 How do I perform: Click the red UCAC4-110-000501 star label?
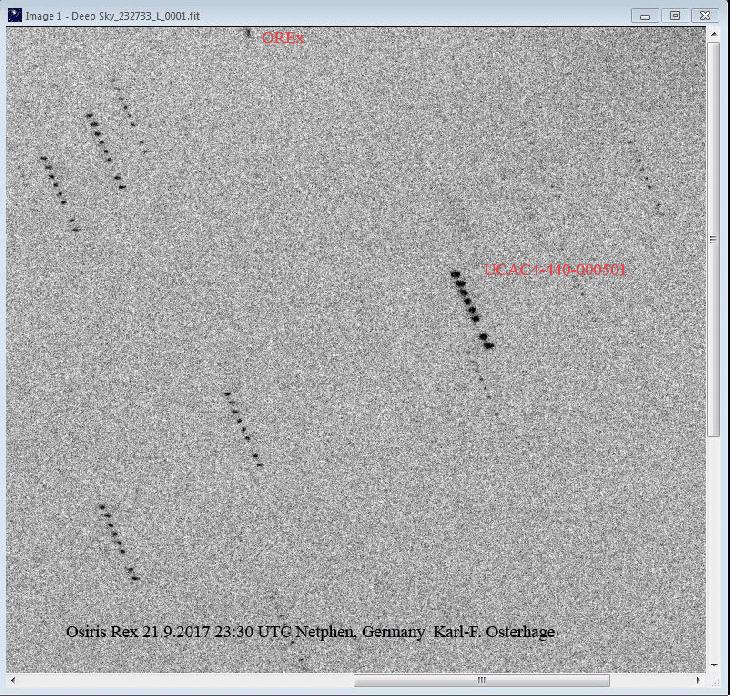pyautogui.click(x=555, y=269)
